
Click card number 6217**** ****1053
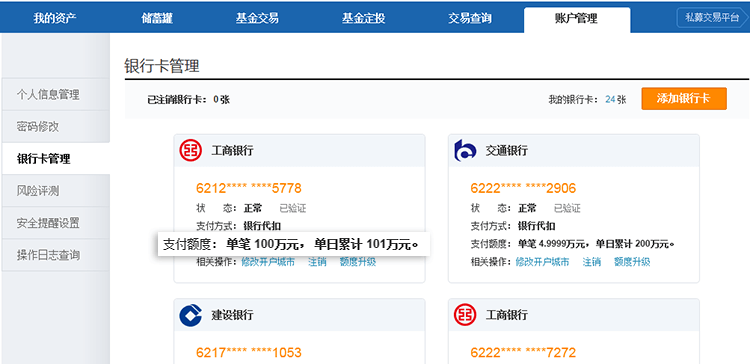point(249,353)
